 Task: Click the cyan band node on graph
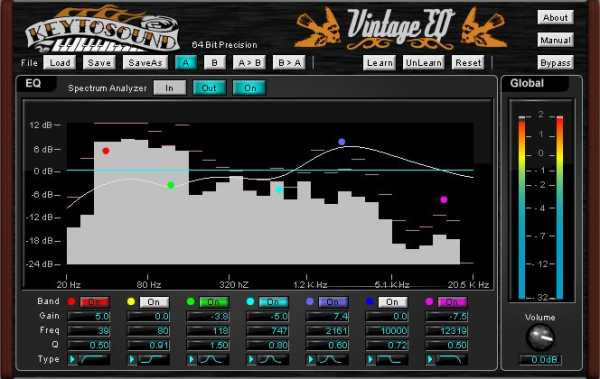[279, 190]
